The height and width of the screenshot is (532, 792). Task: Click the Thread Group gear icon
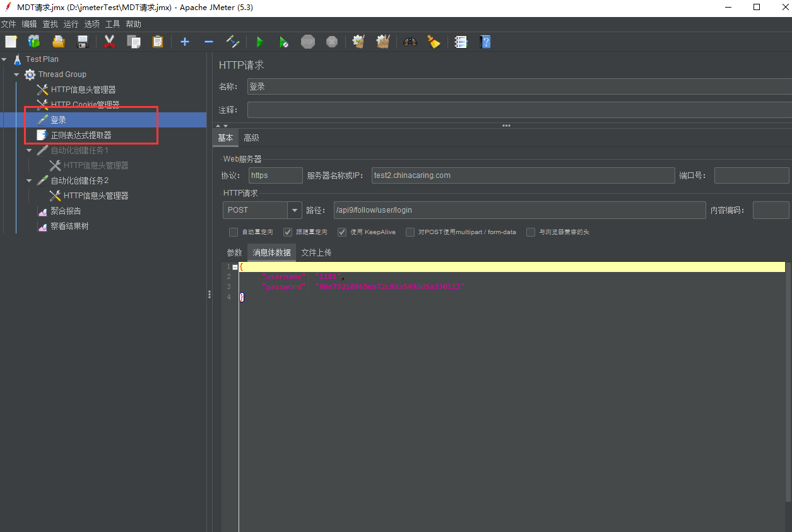click(x=30, y=74)
